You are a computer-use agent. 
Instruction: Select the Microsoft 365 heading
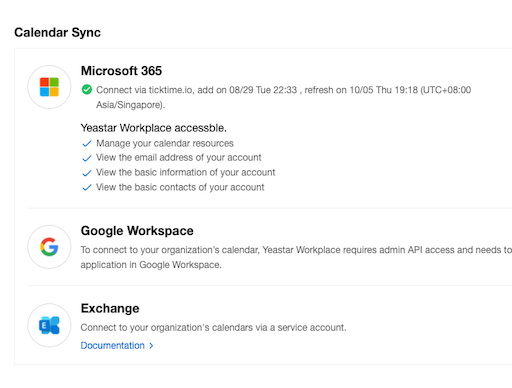click(x=121, y=71)
